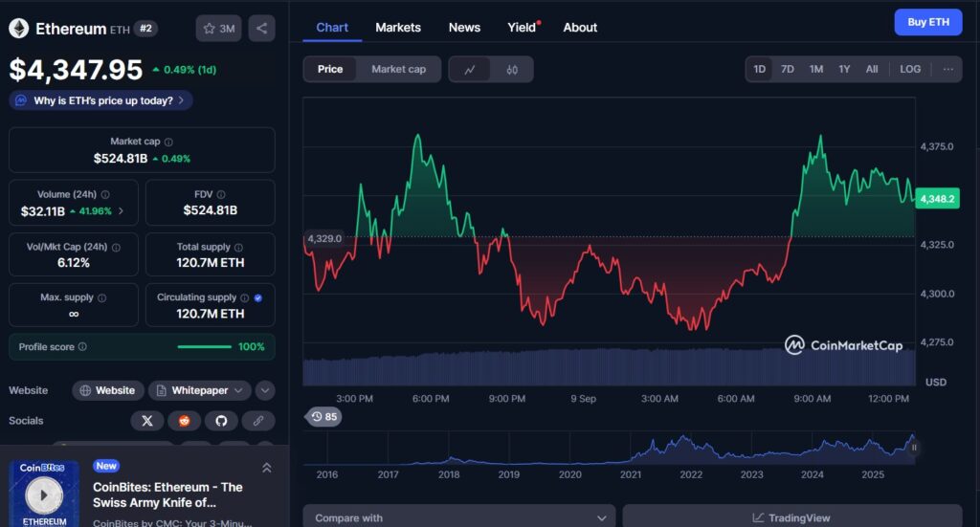Click Market cap info icon

tap(168, 142)
